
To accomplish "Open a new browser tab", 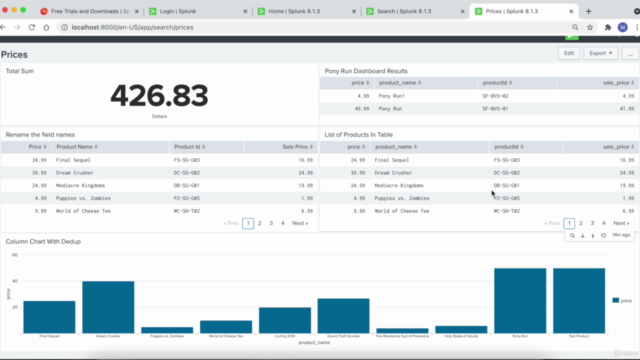I will [588, 11].
